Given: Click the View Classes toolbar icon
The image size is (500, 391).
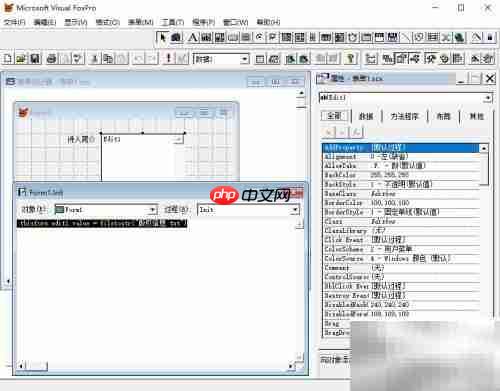Looking at the screenshot, I should point(177,37).
